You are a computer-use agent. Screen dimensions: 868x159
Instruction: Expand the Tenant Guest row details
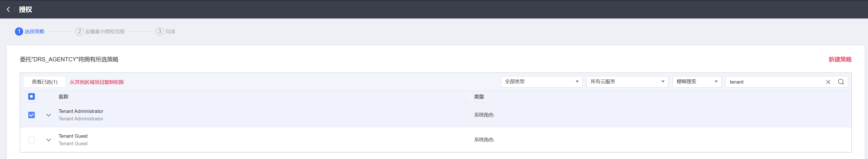(x=49, y=140)
